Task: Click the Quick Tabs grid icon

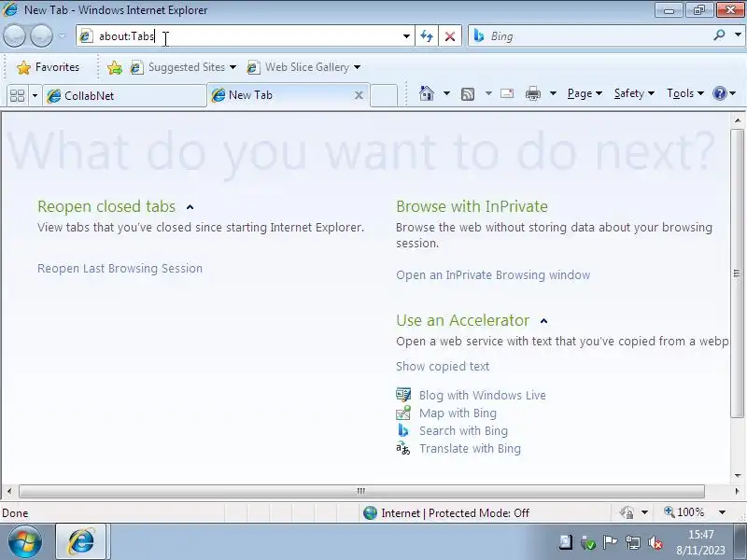Action: 18,96
